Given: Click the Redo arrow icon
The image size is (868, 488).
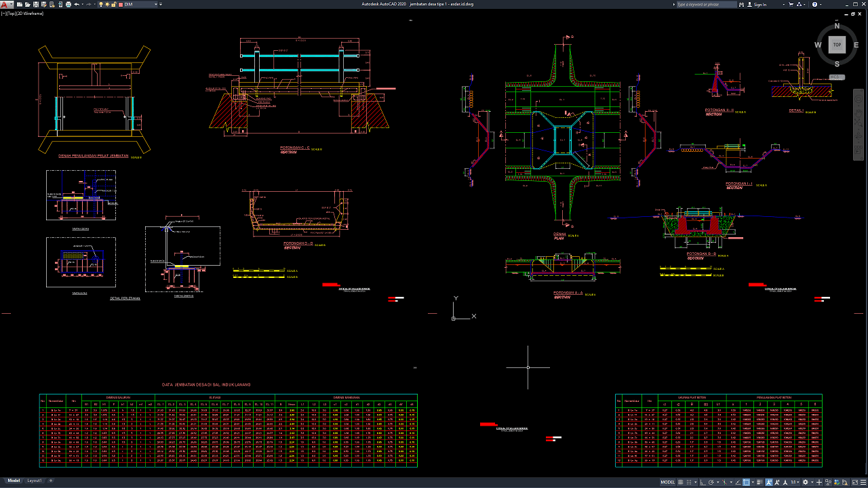Looking at the screenshot, I should [x=89, y=4].
